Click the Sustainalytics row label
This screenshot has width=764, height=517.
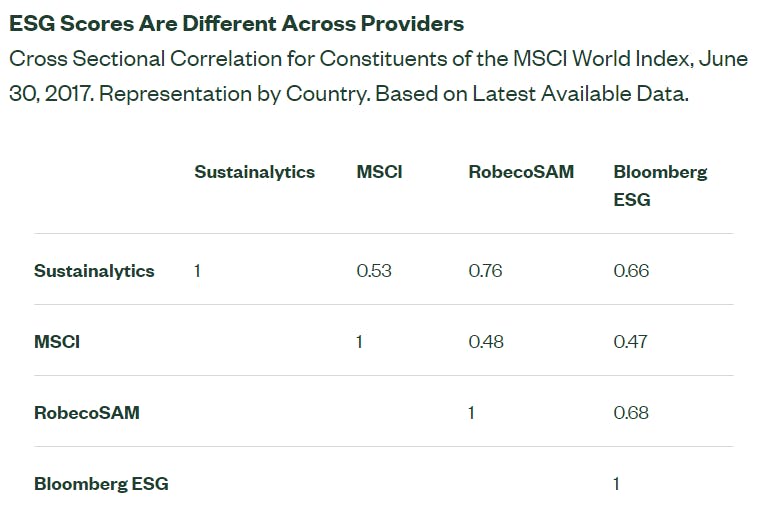click(94, 271)
